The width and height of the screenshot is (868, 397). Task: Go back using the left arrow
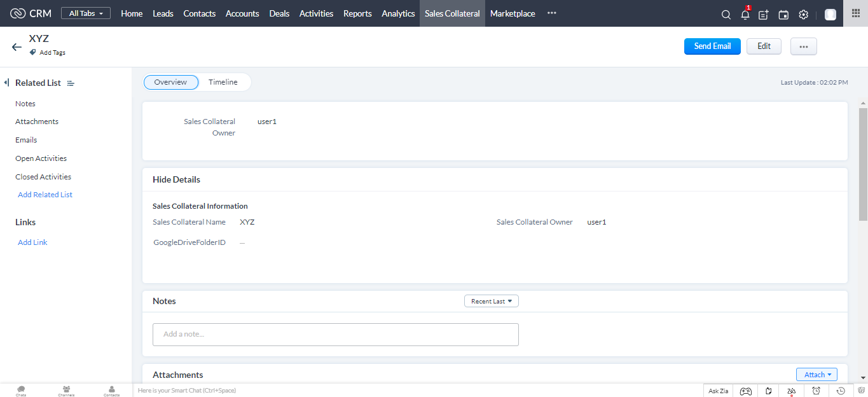[x=17, y=46]
